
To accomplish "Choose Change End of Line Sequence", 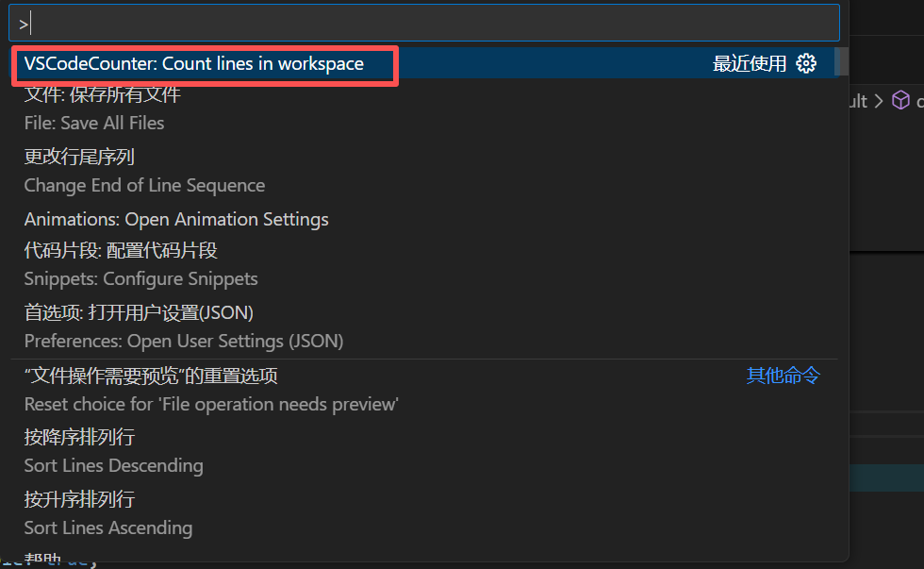I will point(423,171).
